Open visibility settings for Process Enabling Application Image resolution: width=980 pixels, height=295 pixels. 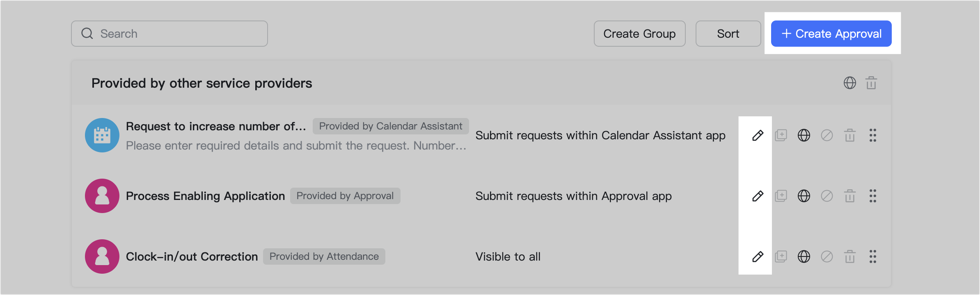click(804, 196)
